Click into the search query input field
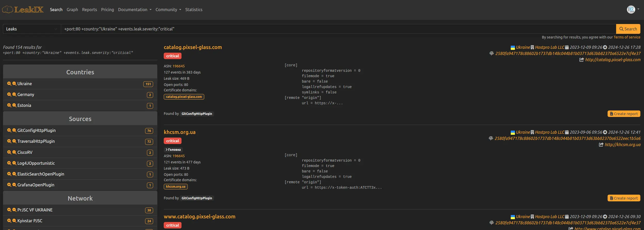 click(336, 29)
